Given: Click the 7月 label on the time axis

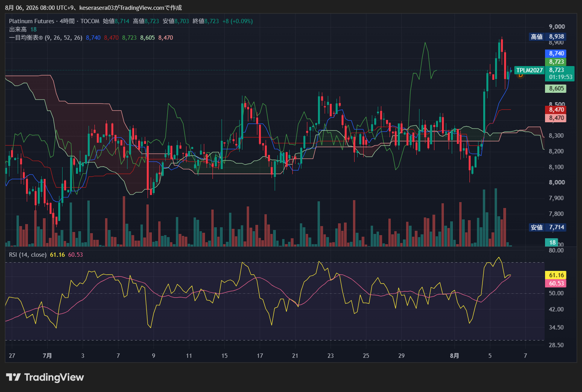Looking at the screenshot, I should click(48, 356).
